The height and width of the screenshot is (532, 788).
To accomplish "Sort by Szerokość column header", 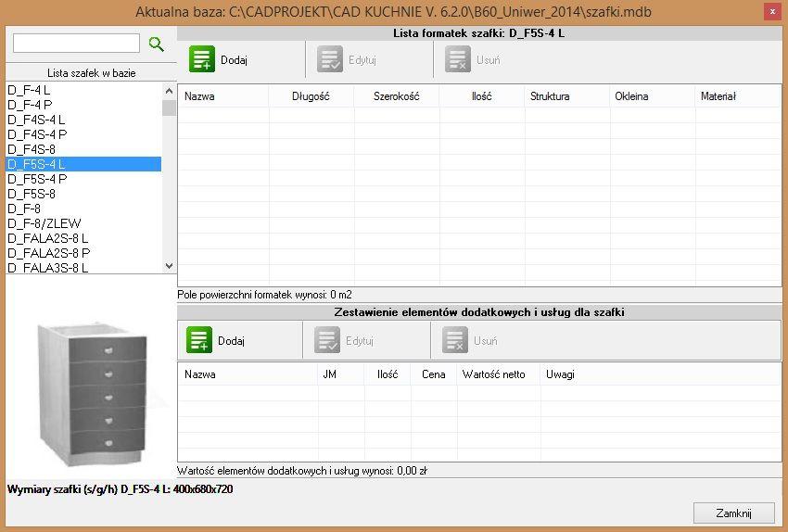I will click(x=397, y=96).
